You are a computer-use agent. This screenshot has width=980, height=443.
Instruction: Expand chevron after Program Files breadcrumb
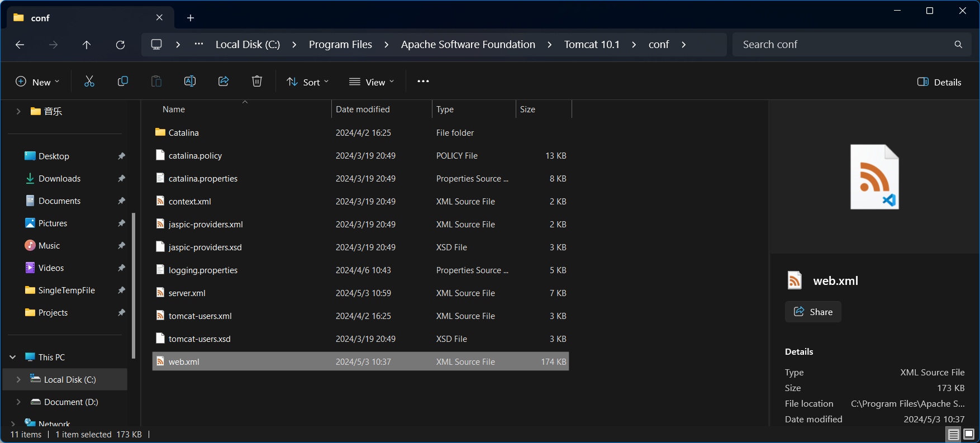[387, 45]
